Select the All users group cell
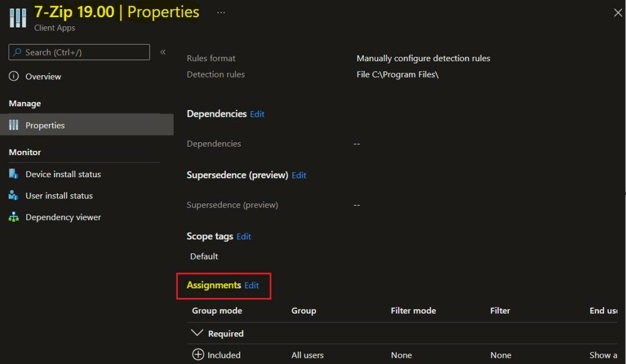The height and width of the screenshot is (364, 626). [x=307, y=355]
